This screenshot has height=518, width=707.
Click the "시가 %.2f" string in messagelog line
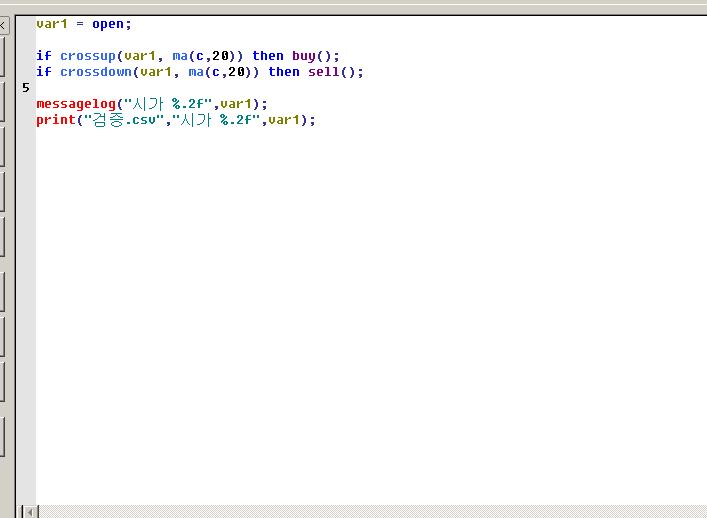168,104
